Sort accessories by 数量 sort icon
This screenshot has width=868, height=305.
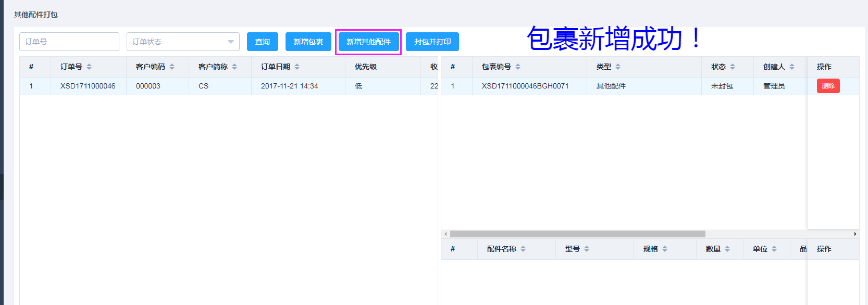727,249
